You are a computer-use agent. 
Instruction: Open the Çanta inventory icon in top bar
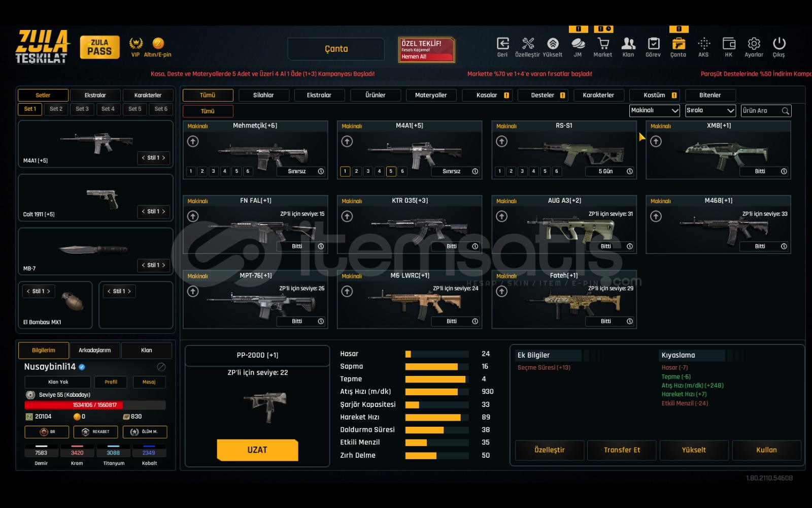tap(678, 44)
